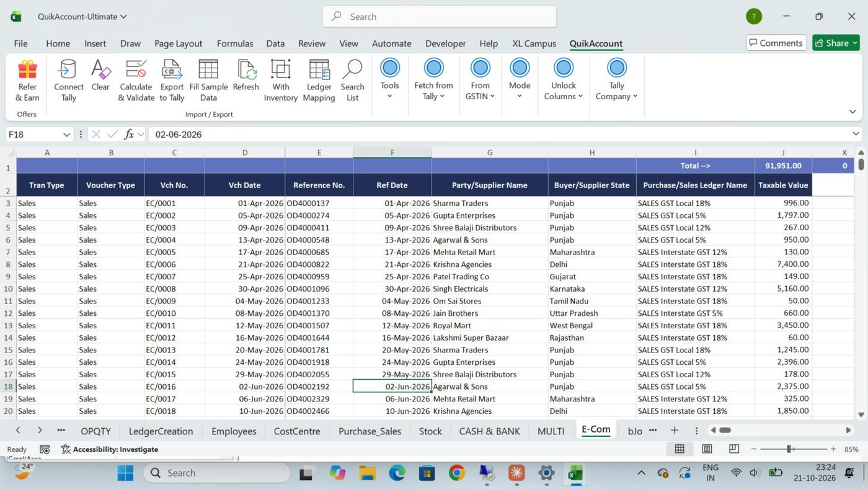Open the File menu
This screenshot has width=868, height=489.
click(x=20, y=43)
